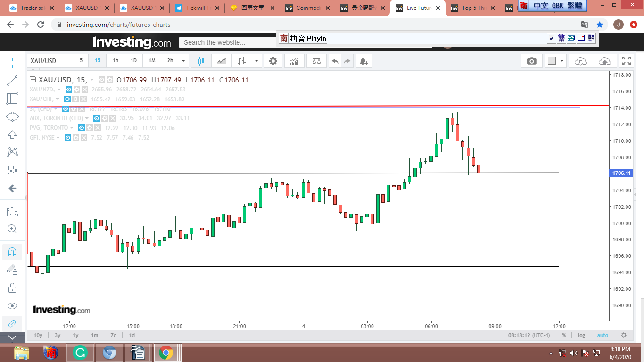Set chart range to 7d
This screenshot has height=362, width=644.
113,335
